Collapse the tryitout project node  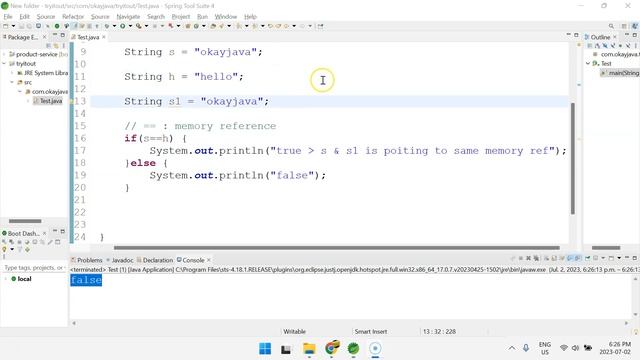4,64
